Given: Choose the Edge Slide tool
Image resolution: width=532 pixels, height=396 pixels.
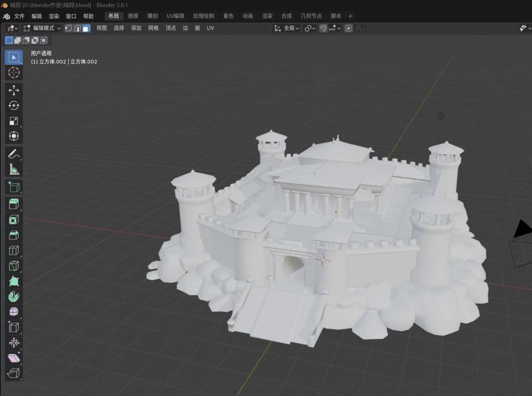Looking at the screenshot, I should [x=14, y=328].
